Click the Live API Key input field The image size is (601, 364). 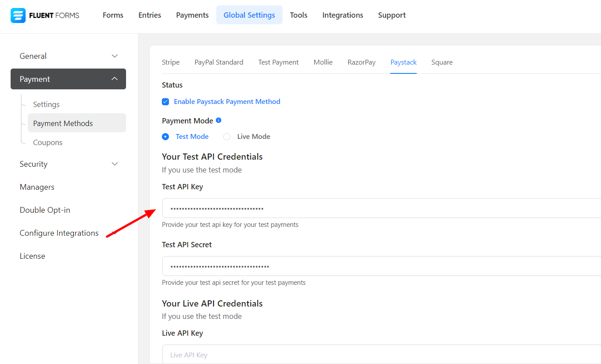(x=380, y=355)
